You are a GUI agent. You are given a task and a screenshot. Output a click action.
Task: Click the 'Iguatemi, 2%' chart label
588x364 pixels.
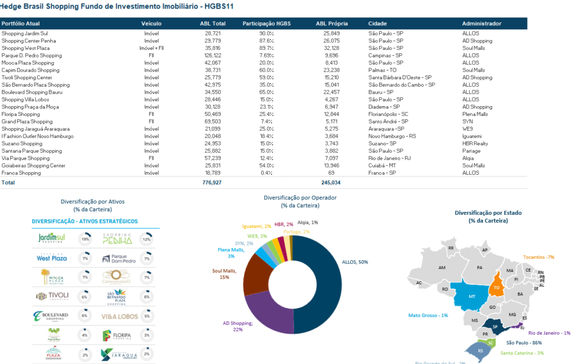pyautogui.click(x=257, y=226)
